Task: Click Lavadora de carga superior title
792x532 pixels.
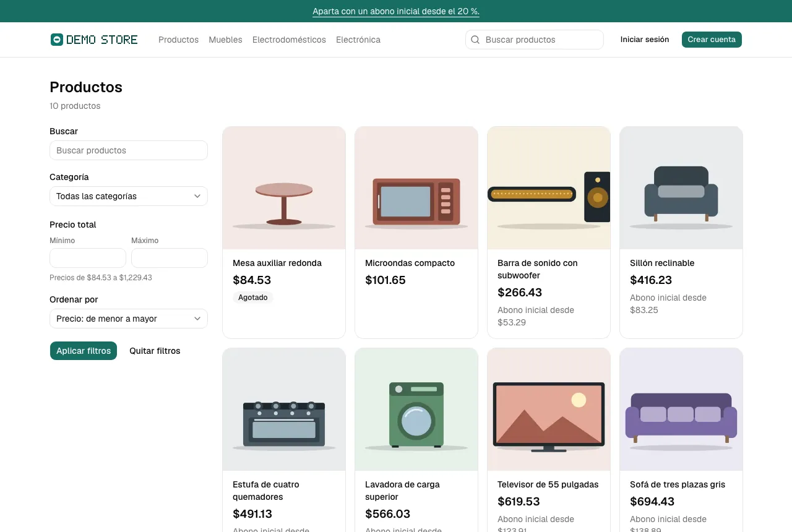Action: click(402, 491)
